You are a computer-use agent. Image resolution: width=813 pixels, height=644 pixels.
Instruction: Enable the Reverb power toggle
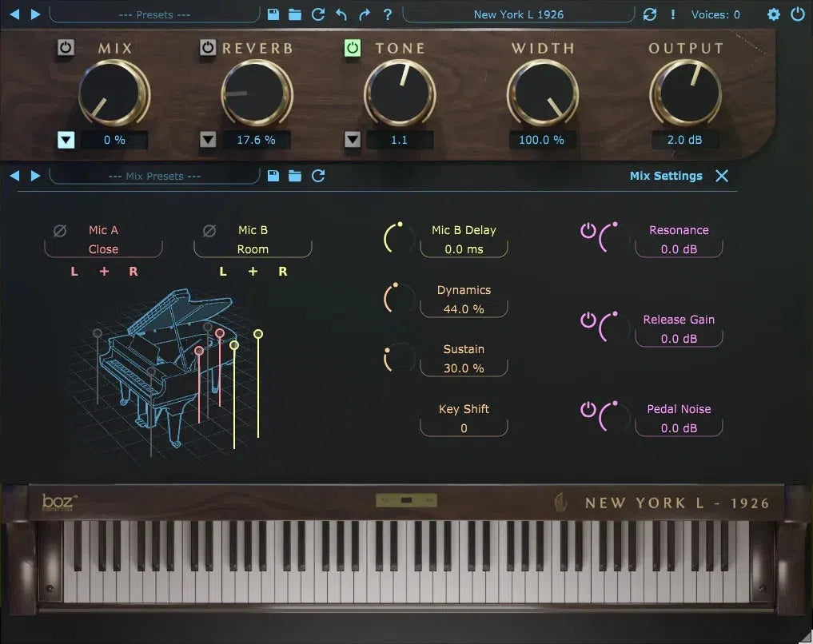point(208,48)
